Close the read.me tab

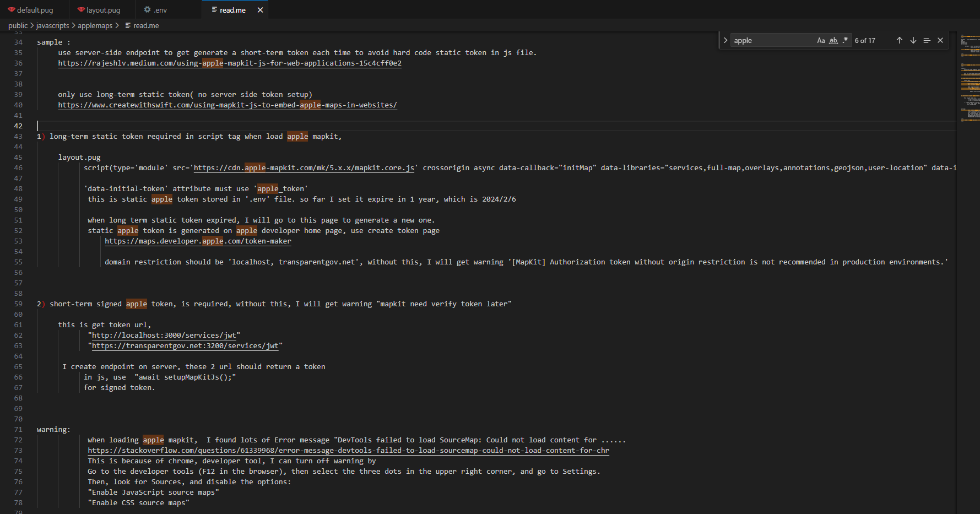pyautogui.click(x=260, y=10)
